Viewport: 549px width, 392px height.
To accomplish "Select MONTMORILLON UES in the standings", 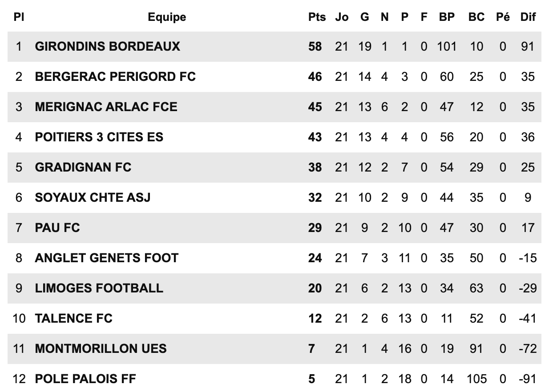I will [x=101, y=348].
